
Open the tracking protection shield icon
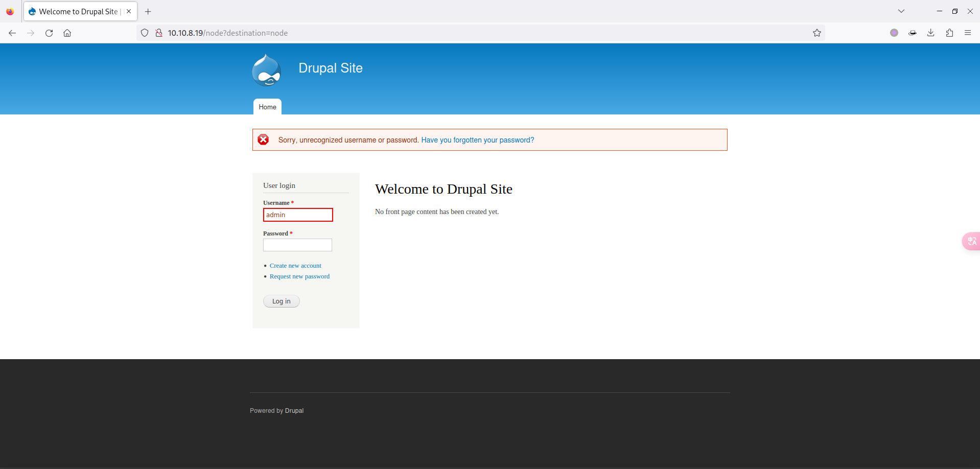pyautogui.click(x=145, y=33)
